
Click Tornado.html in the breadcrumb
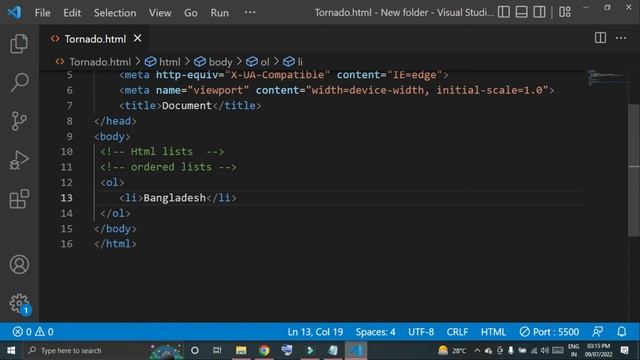100,62
